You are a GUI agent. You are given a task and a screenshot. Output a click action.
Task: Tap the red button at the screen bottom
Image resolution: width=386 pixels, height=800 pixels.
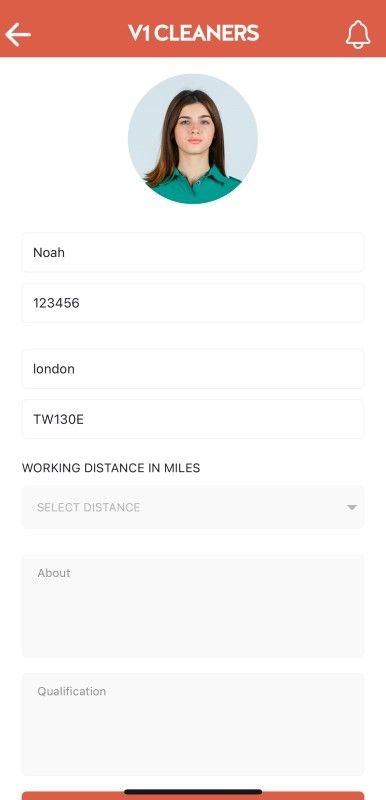coord(193,796)
